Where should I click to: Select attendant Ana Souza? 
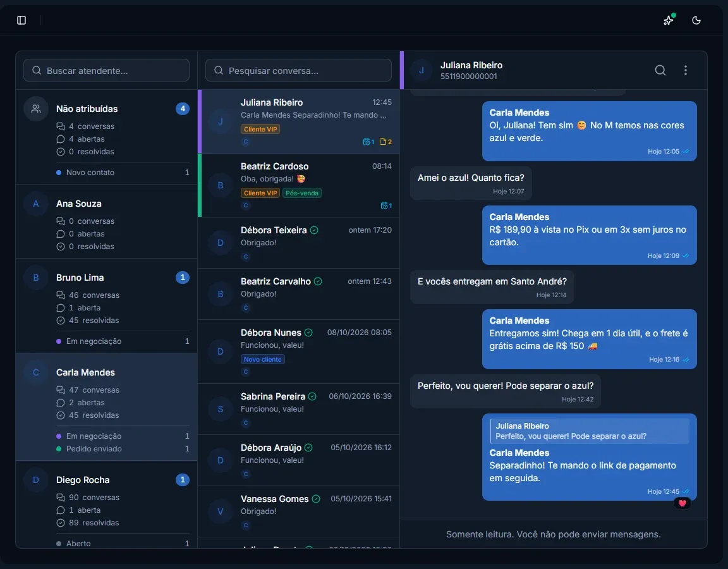point(106,221)
